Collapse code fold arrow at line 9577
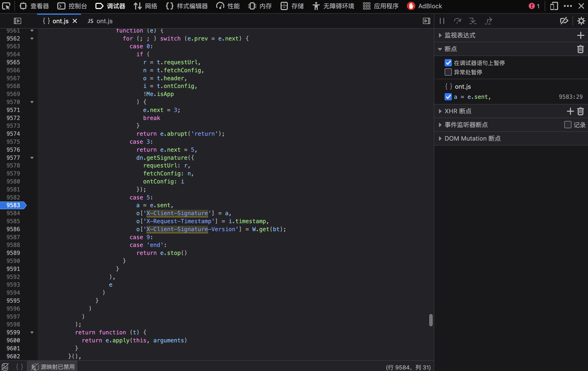Viewport: 588px width, 371px height. point(32,158)
